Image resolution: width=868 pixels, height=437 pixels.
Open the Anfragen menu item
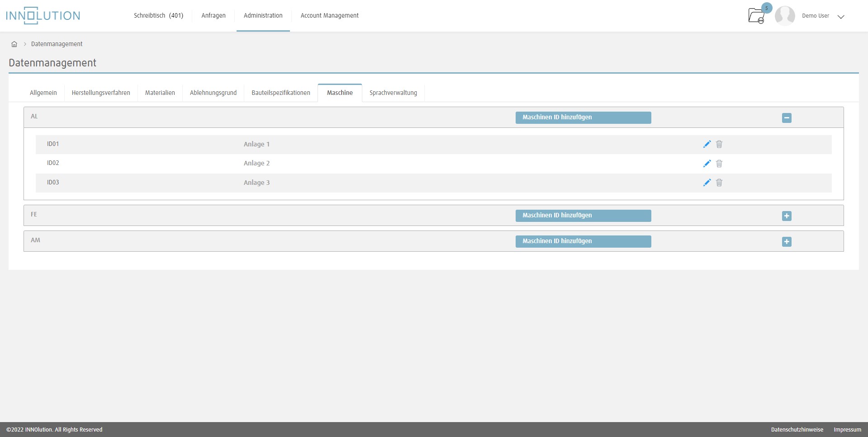click(x=213, y=15)
